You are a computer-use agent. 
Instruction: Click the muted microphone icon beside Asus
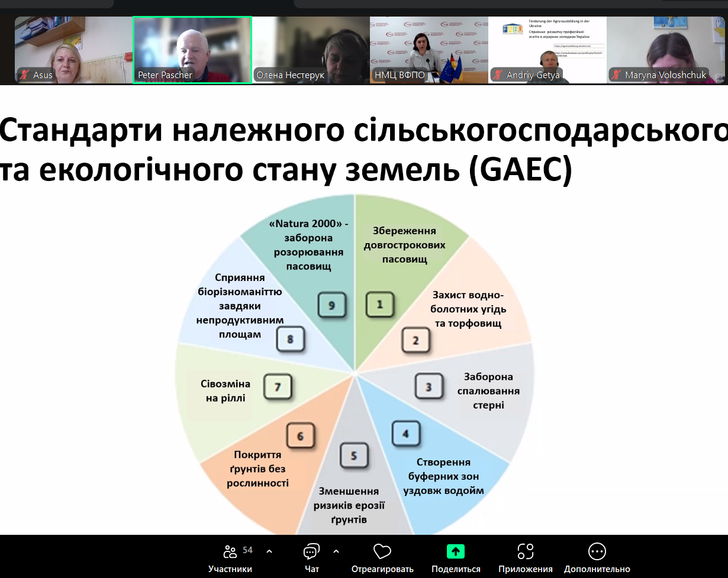coord(24,75)
